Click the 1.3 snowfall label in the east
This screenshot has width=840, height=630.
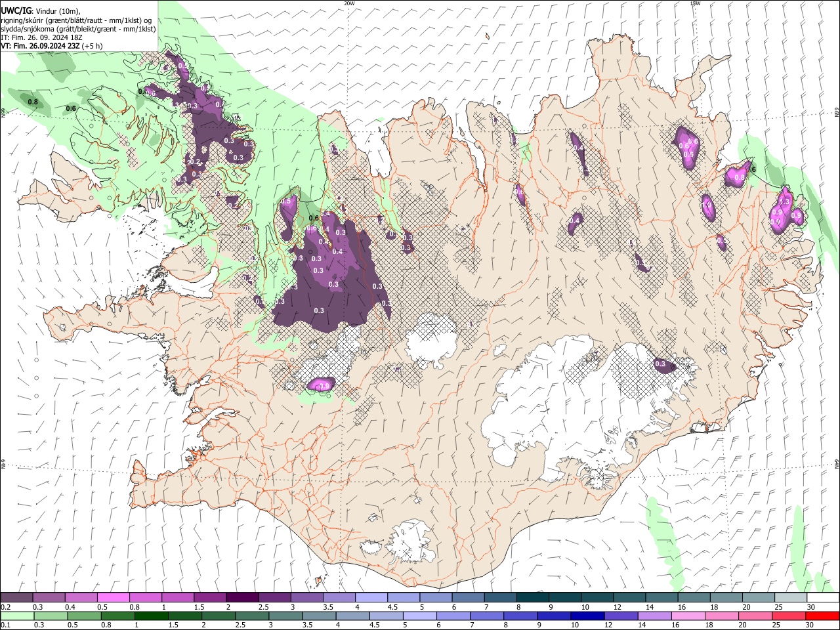click(x=784, y=201)
